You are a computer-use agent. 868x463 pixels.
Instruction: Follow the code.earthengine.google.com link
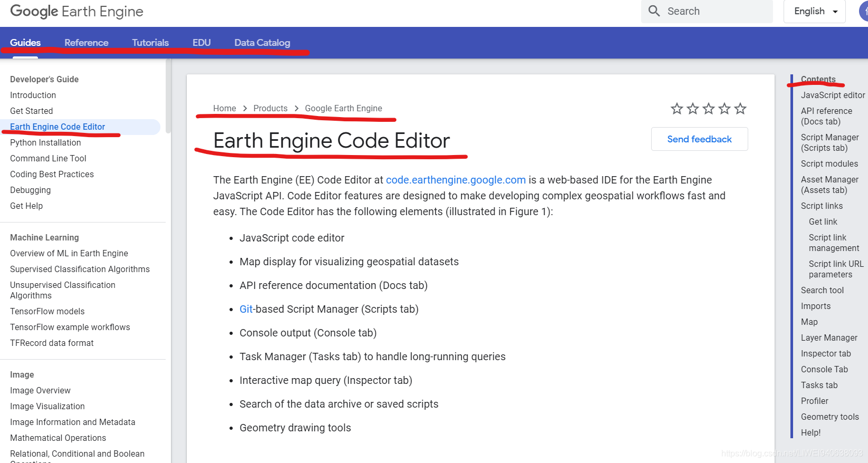coord(456,180)
